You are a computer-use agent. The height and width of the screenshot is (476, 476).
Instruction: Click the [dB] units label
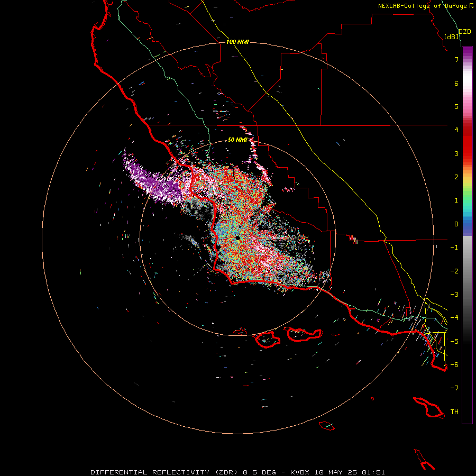click(452, 36)
